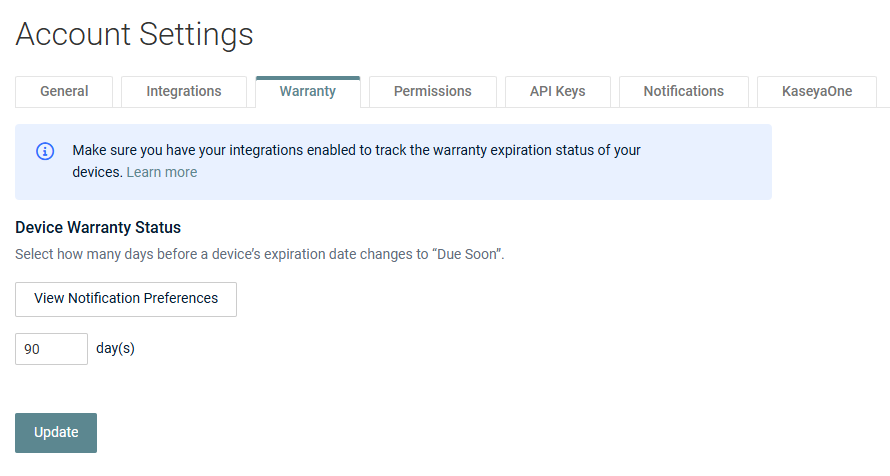Click the quoted "Due Soon" phrase
The image size is (890, 476).
[x=467, y=254]
